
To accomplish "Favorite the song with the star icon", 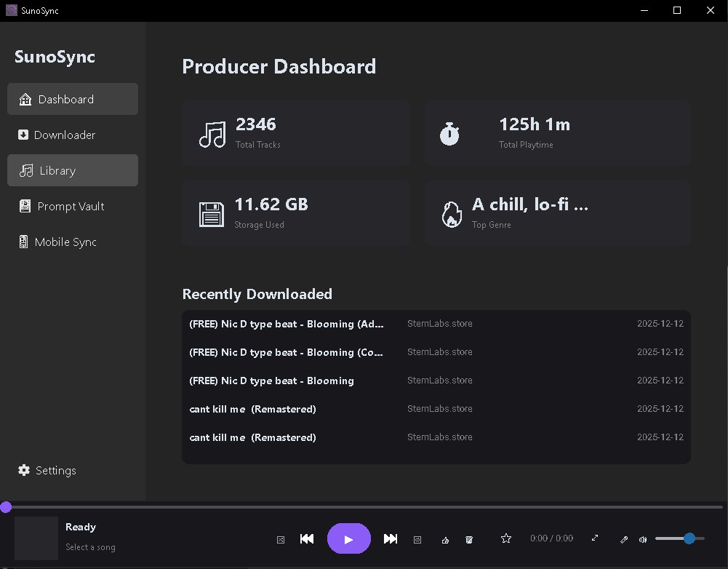I will pos(506,538).
